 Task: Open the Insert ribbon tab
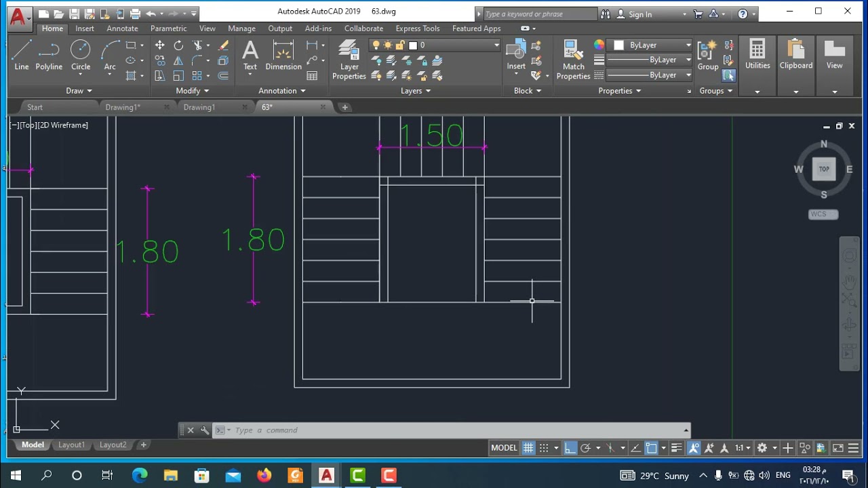click(85, 28)
